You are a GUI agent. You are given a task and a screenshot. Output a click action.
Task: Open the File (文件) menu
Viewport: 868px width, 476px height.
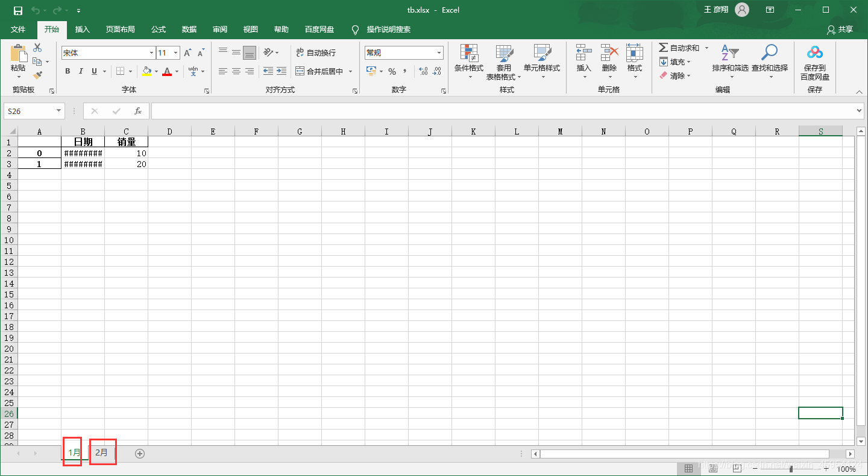18,29
